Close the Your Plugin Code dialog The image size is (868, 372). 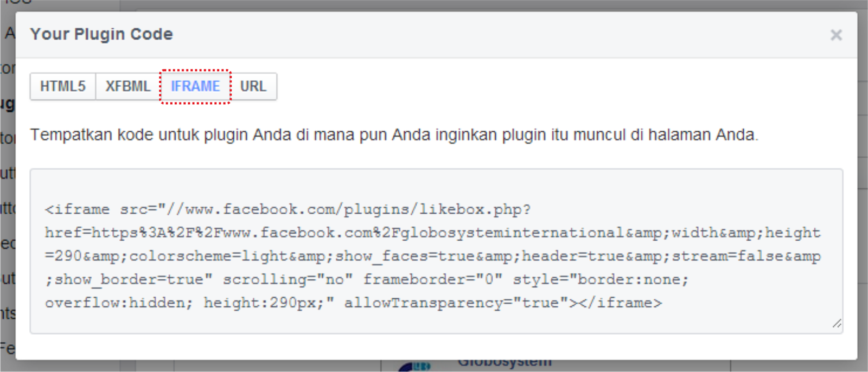836,35
